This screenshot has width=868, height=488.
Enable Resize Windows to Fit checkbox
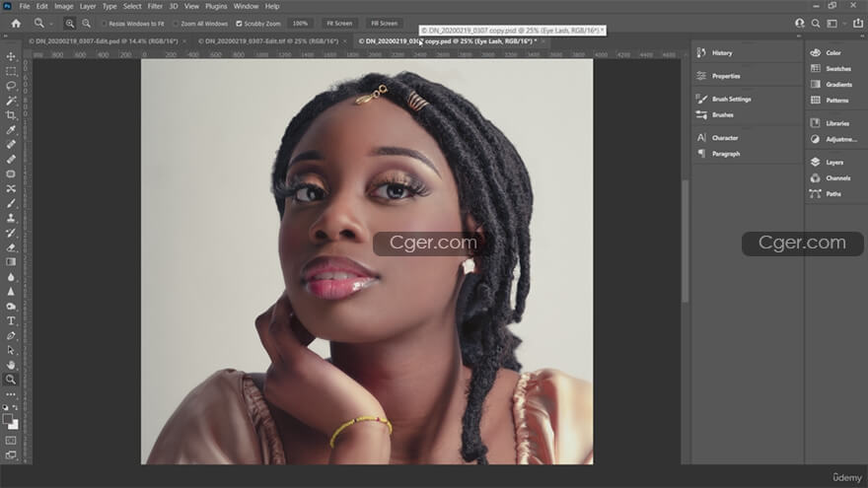point(105,24)
